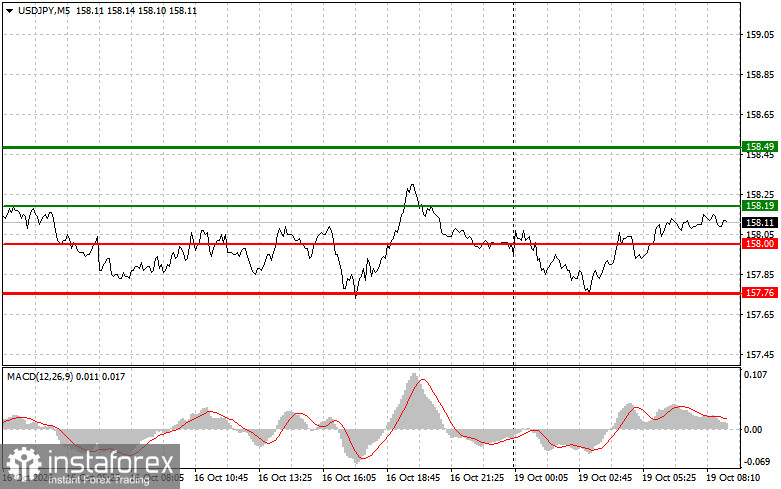Click the 157.45 price axis value
The width and height of the screenshot is (781, 489).
[760, 355]
